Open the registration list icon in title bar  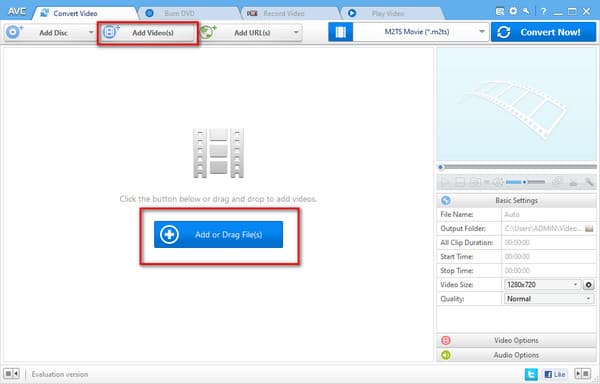(x=499, y=11)
